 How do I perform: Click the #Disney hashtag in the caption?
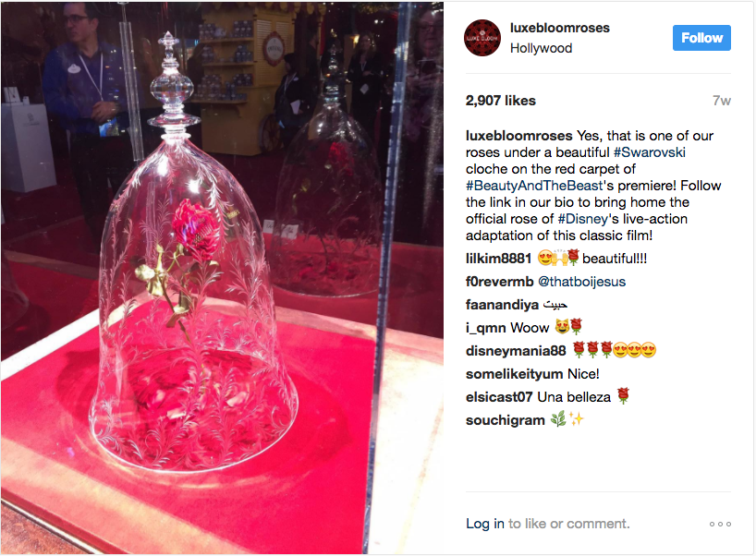(582, 219)
